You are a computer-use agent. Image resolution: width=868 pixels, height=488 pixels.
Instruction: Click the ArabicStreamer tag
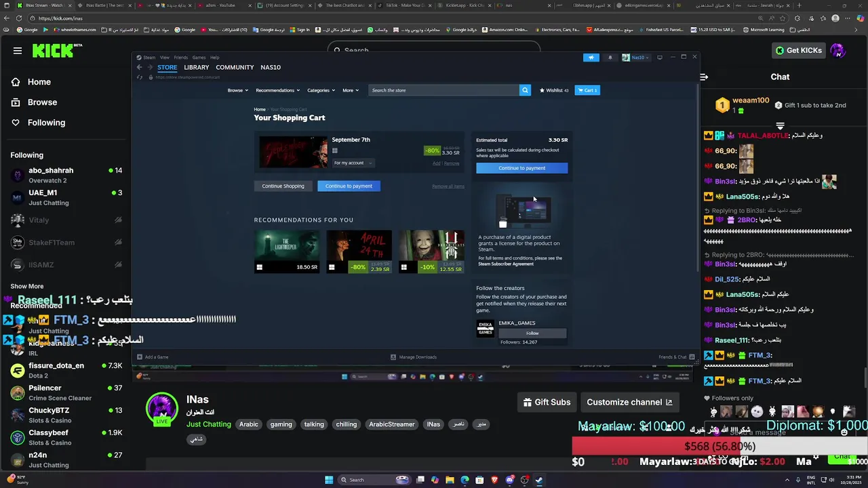point(392,424)
